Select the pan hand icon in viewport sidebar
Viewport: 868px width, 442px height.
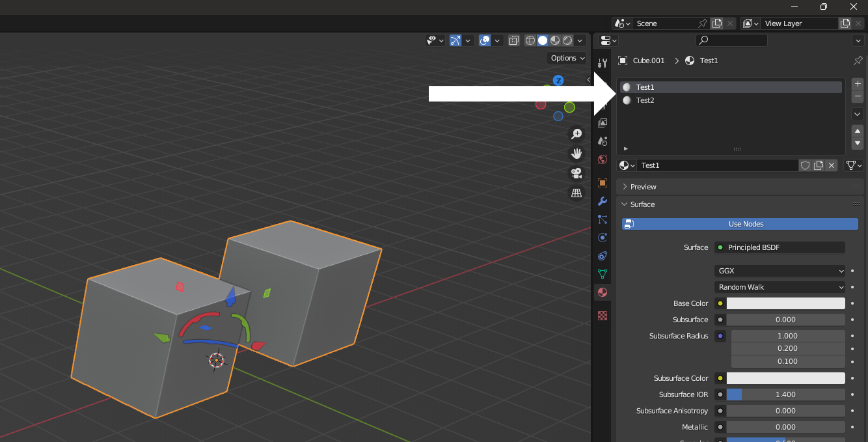pos(576,154)
